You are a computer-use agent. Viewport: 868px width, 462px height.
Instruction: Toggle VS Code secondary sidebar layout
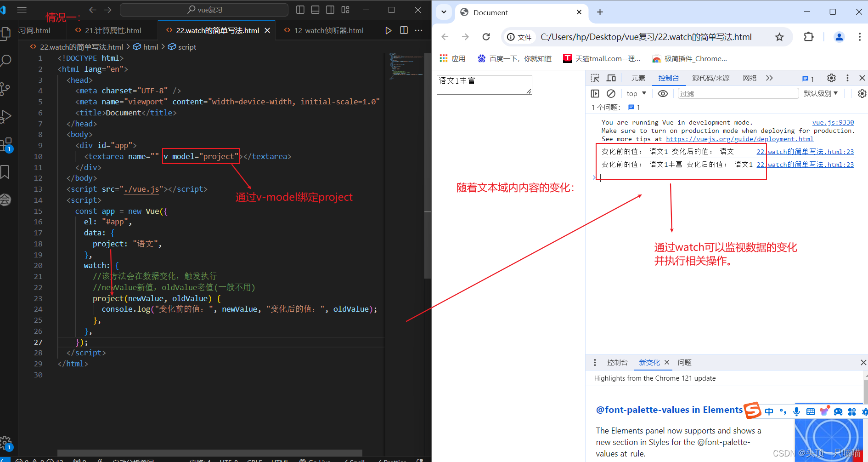point(330,10)
